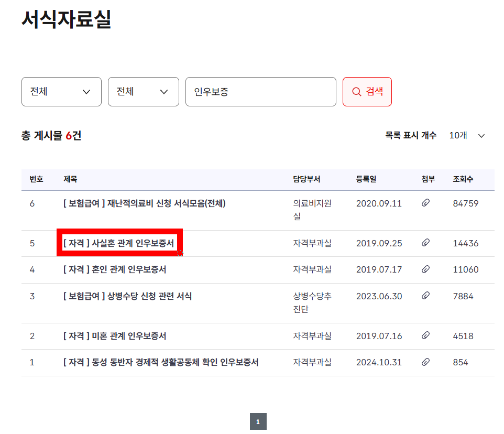Select the date 2023.06.30
Image resolution: width=504 pixels, height=434 pixels.
pos(379,296)
